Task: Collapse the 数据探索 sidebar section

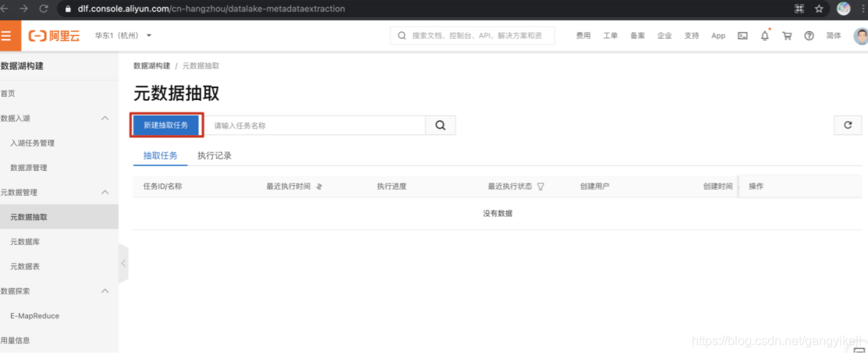Action: click(105, 291)
